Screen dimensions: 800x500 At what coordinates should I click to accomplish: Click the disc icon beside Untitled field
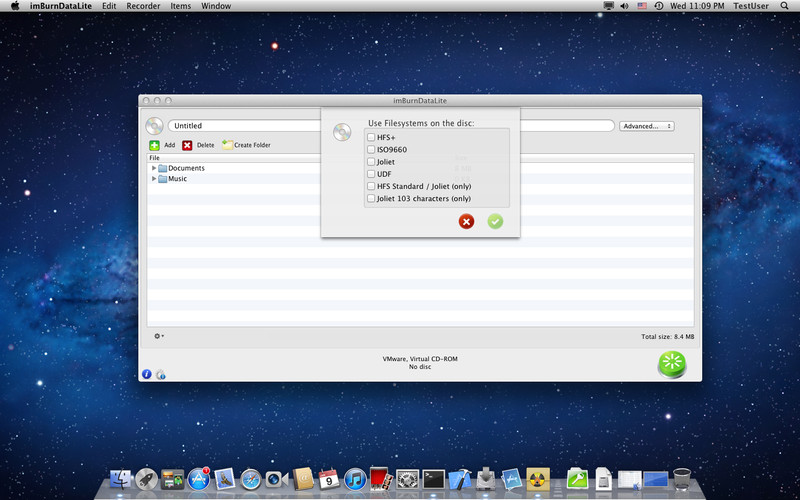pos(154,126)
